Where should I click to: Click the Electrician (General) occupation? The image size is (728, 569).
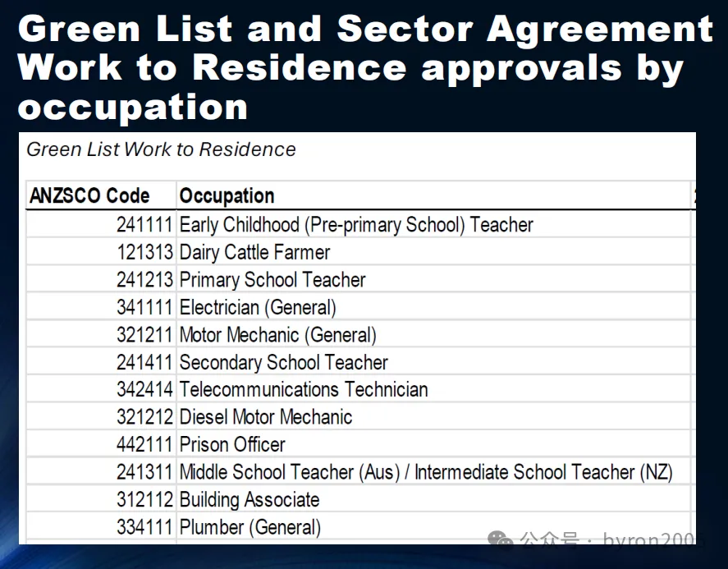pyautogui.click(x=258, y=308)
